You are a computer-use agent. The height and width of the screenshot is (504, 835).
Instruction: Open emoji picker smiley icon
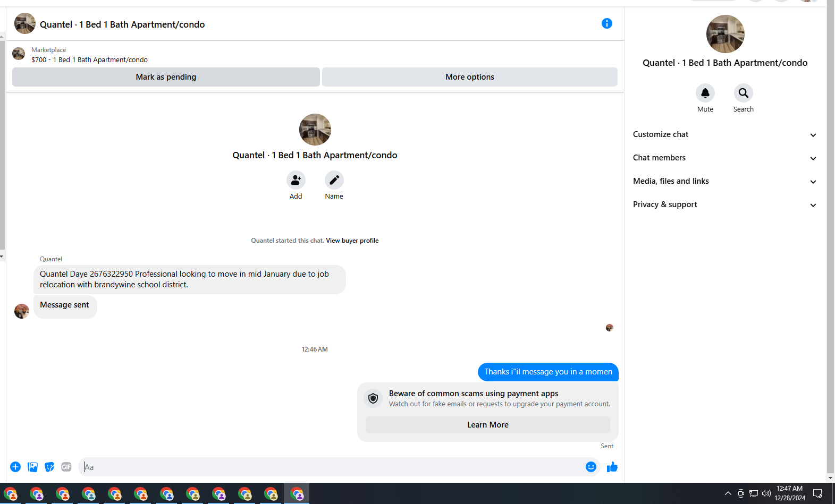pyautogui.click(x=591, y=467)
